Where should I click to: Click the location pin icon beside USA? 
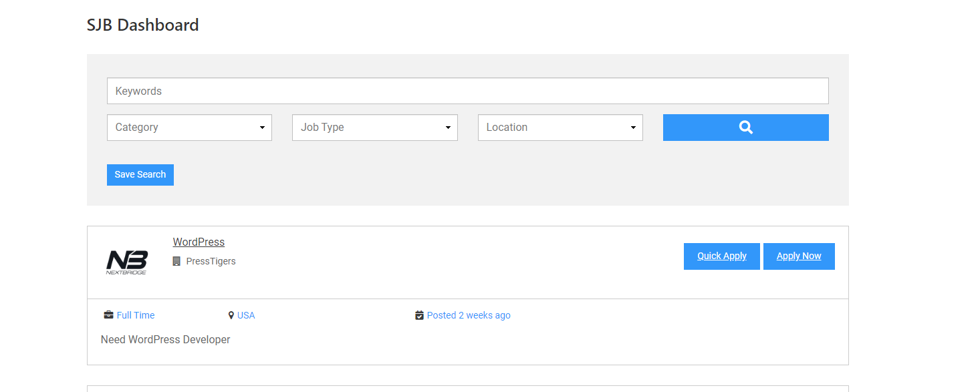[231, 315]
